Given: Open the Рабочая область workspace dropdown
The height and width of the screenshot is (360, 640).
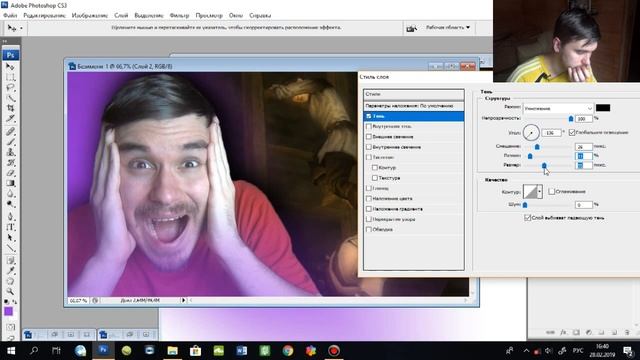Looking at the screenshot, I should click(x=448, y=27).
